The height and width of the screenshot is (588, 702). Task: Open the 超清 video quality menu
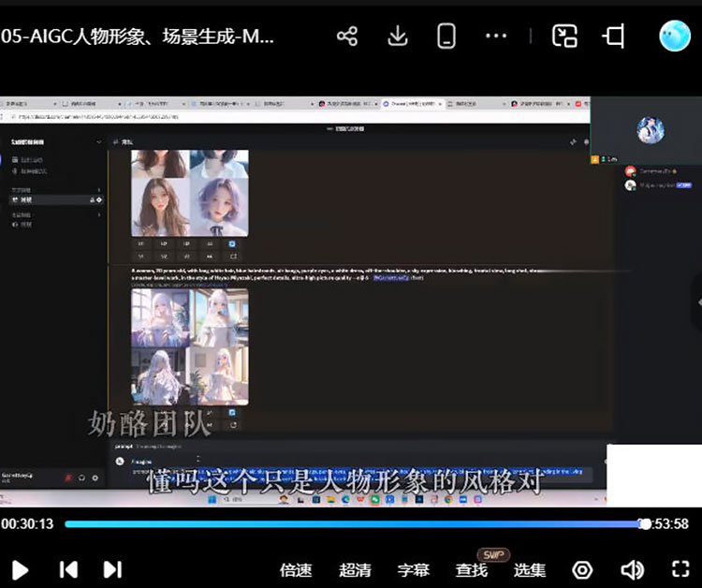[x=355, y=569]
